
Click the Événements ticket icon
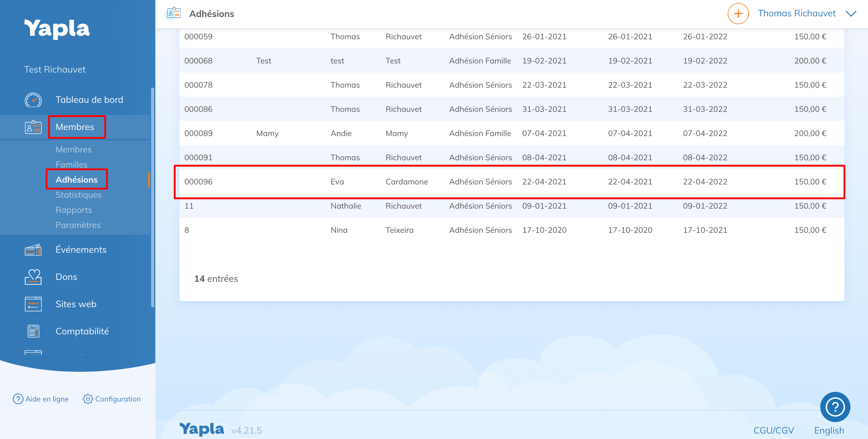pyautogui.click(x=33, y=250)
